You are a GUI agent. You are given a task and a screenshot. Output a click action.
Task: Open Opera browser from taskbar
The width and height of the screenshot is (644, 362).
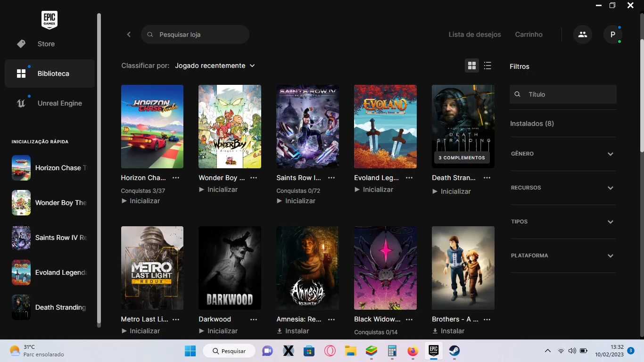[x=330, y=351]
